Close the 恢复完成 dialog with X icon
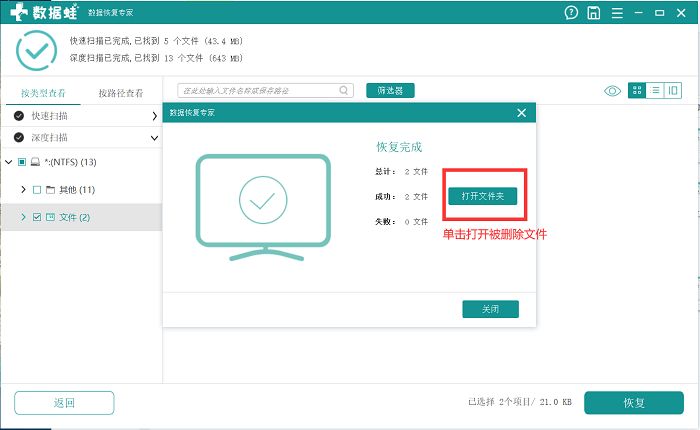This screenshot has width=700, height=430. point(521,113)
